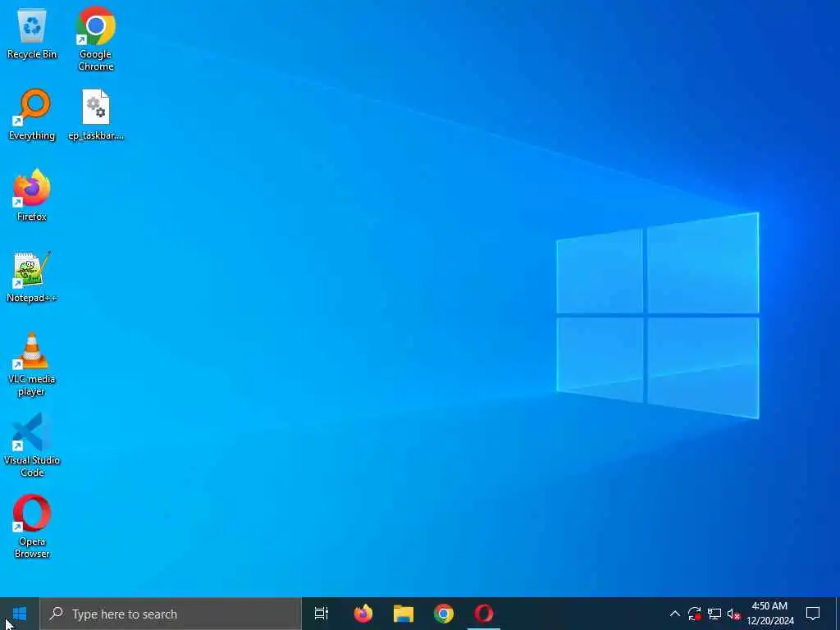Select the Opera Browser desktop shortcut
Viewport: 840px width, 630px height.
coord(32,527)
